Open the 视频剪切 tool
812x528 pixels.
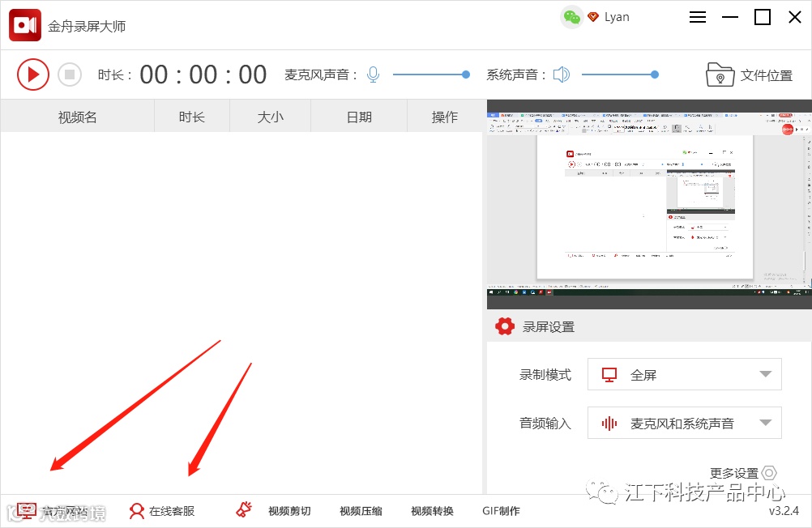[289, 512]
